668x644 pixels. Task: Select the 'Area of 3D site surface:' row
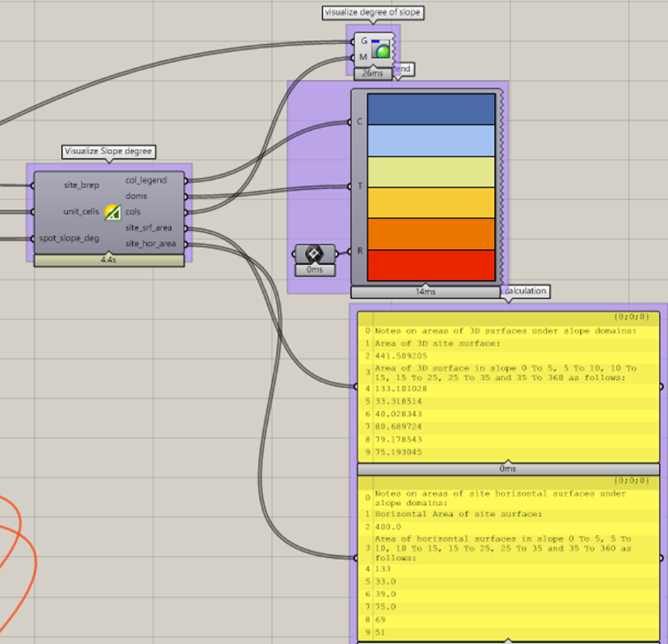(508, 343)
